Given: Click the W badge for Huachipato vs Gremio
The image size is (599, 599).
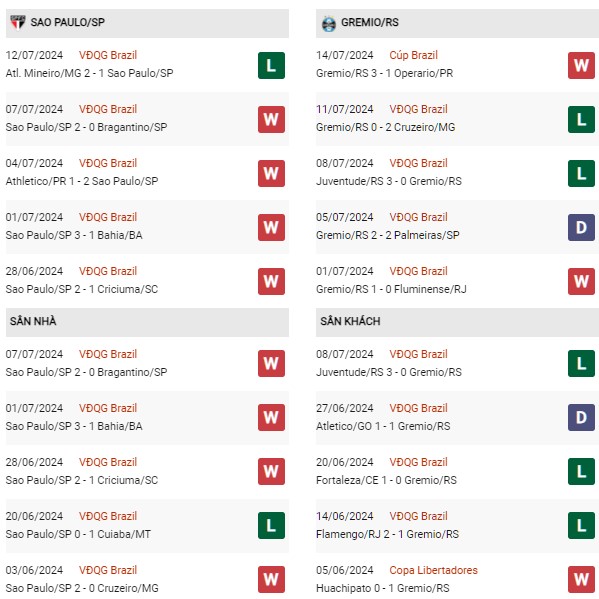Looking at the screenshot, I should (x=581, y=579).
